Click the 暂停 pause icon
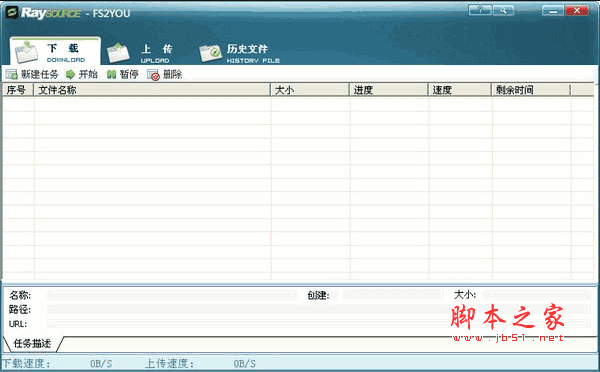 tap(111, 74)
